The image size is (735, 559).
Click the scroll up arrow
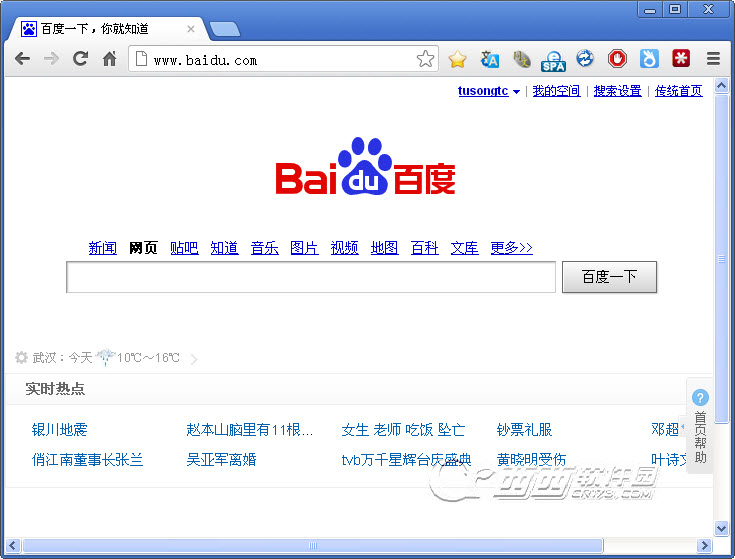tap(721, 86)
